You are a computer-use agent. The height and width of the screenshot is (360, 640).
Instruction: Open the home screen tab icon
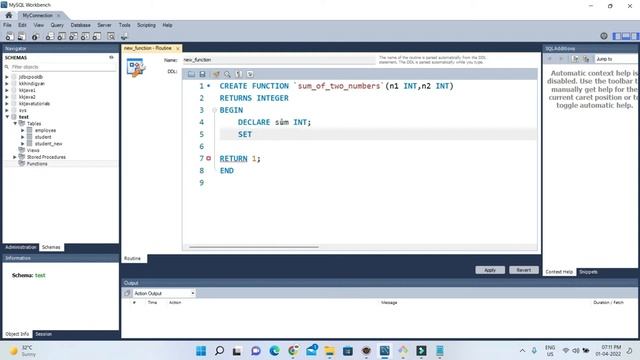(9, 15)
